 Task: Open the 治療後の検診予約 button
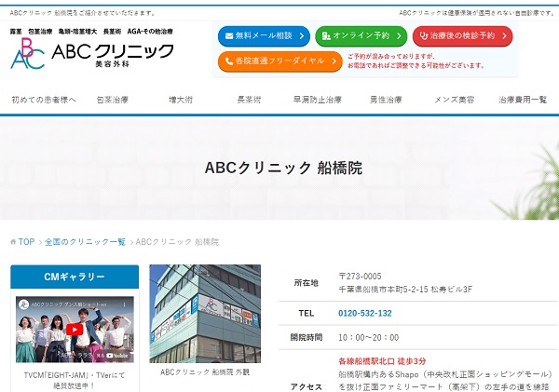tap(462, 36)
